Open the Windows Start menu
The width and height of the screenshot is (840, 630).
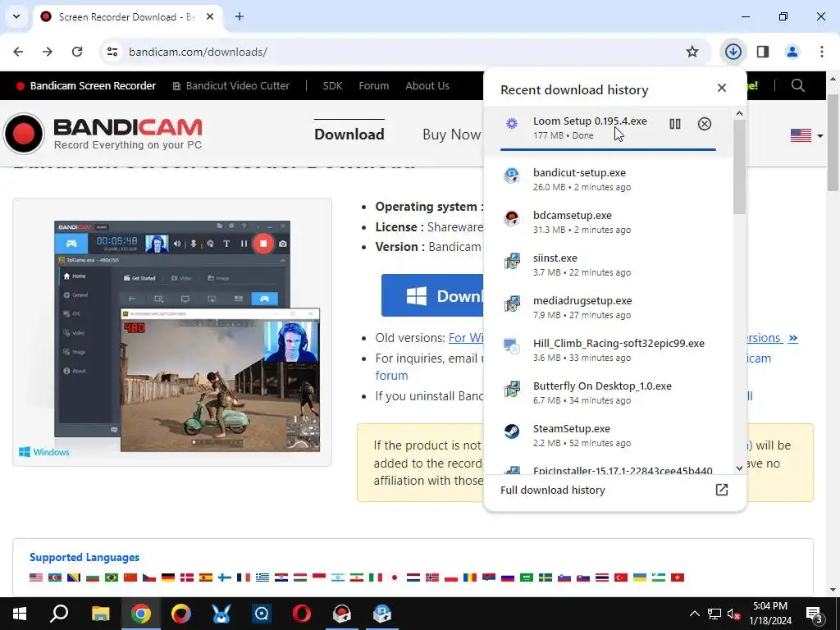[20, 614]
